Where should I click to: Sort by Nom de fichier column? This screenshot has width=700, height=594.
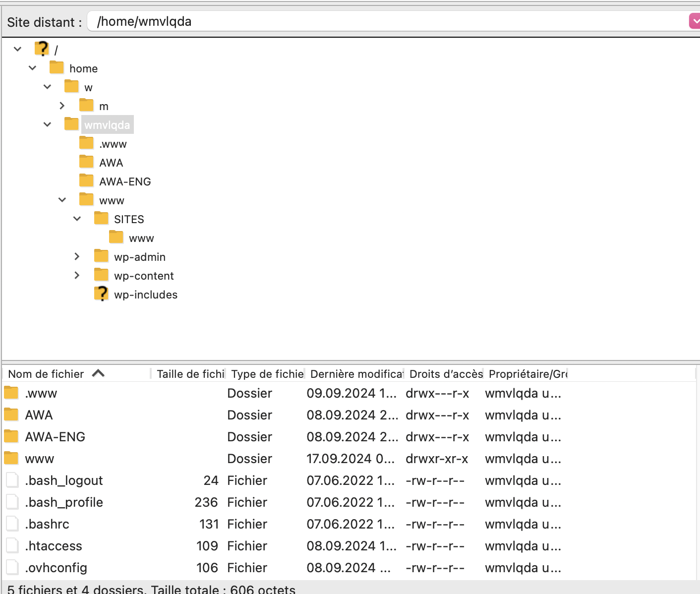[x=46, y=374]
